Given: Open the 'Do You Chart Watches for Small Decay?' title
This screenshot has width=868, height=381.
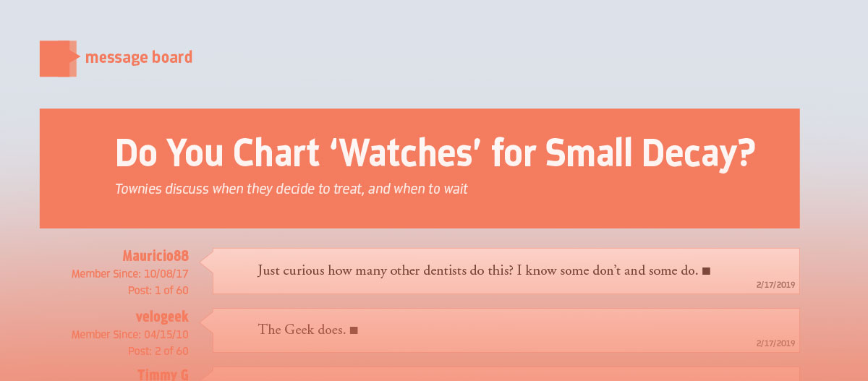Looking at the screenshot, I should pyautogui.click(x=435, y=153).
